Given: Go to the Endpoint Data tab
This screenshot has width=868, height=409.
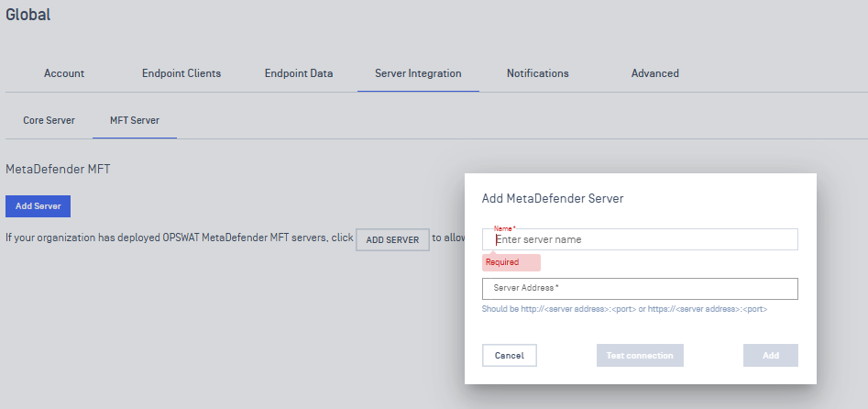Looking at the screenshot, I should [x=298, y=73].
